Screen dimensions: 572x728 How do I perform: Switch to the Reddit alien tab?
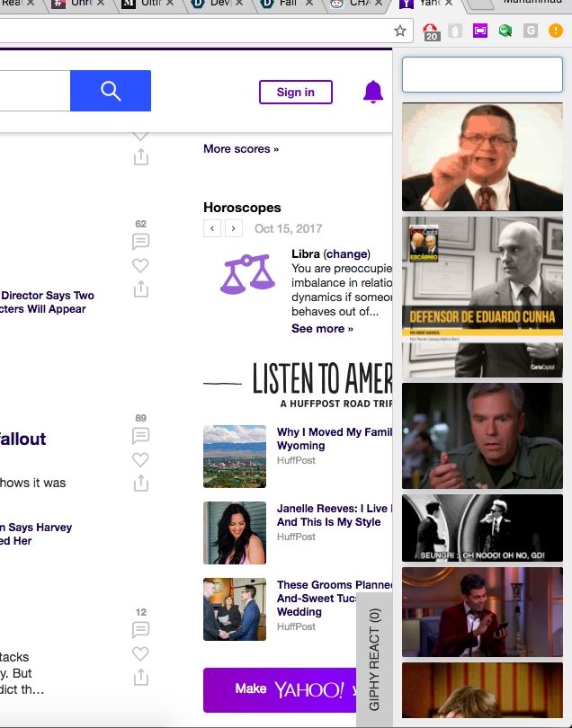tap(357, 4)
